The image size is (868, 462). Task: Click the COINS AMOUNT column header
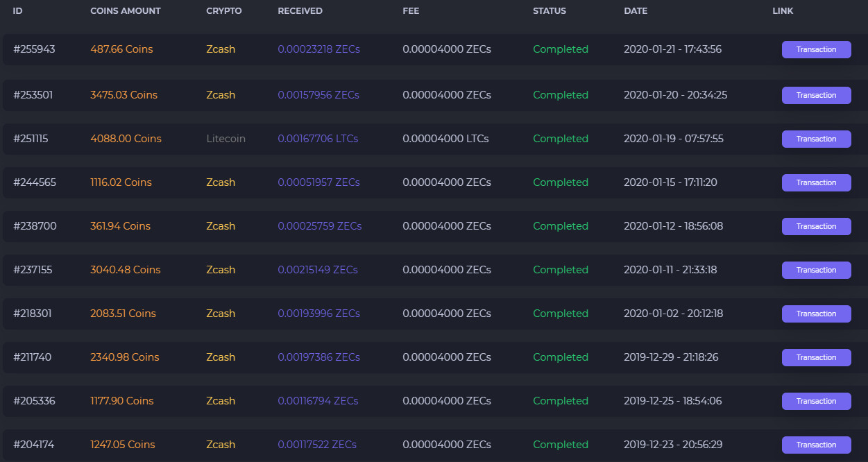(125, 11)
